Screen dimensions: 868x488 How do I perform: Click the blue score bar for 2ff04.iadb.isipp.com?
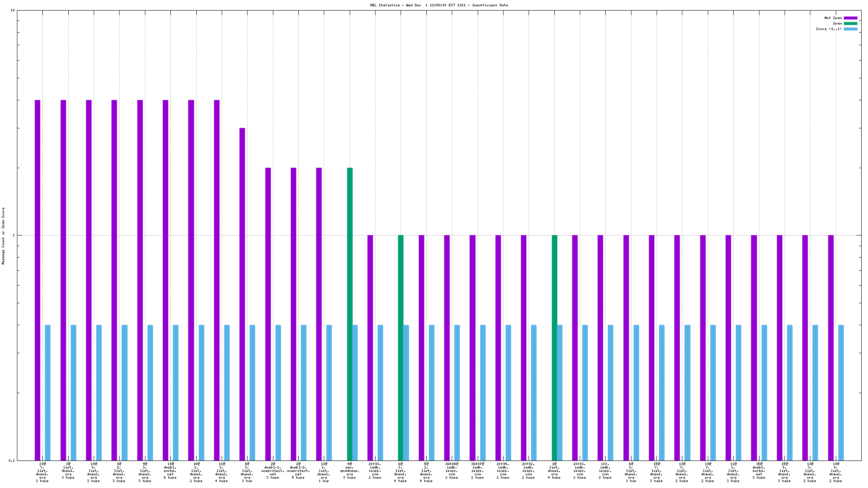coord(508,392)
